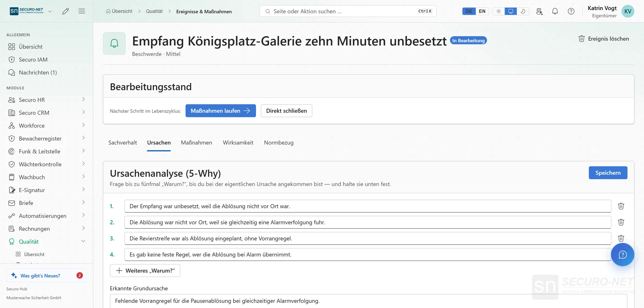Delete the third Why row with trash icon
This screenshot has height=308, width=644.
[x=621, y=238]
